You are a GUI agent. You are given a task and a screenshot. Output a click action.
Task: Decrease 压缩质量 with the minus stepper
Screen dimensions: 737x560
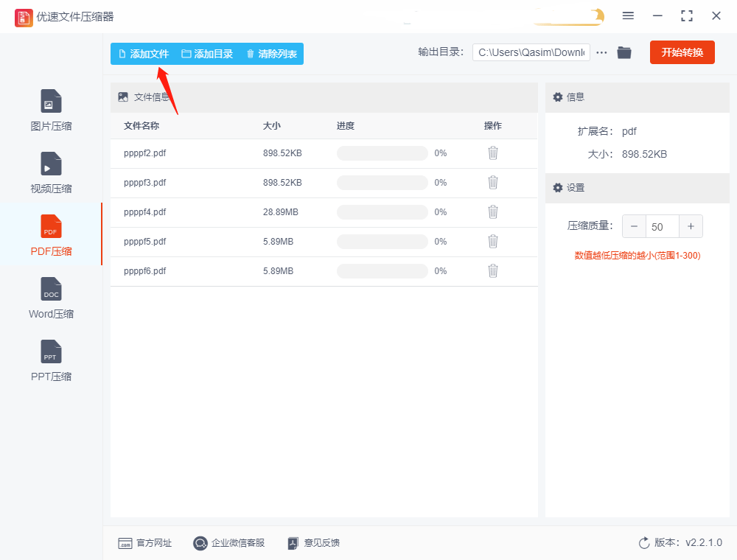(634, 226)
